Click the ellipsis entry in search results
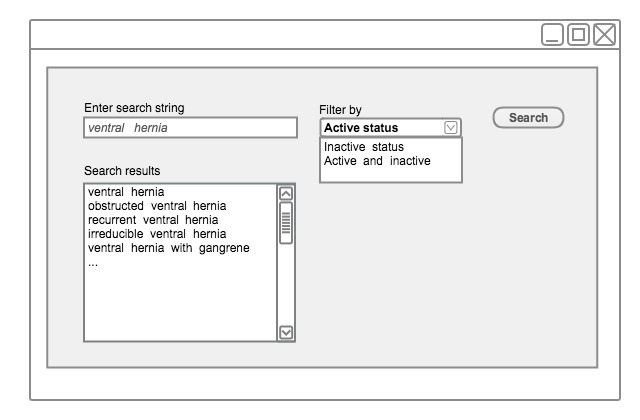 [x=93, y=263]
